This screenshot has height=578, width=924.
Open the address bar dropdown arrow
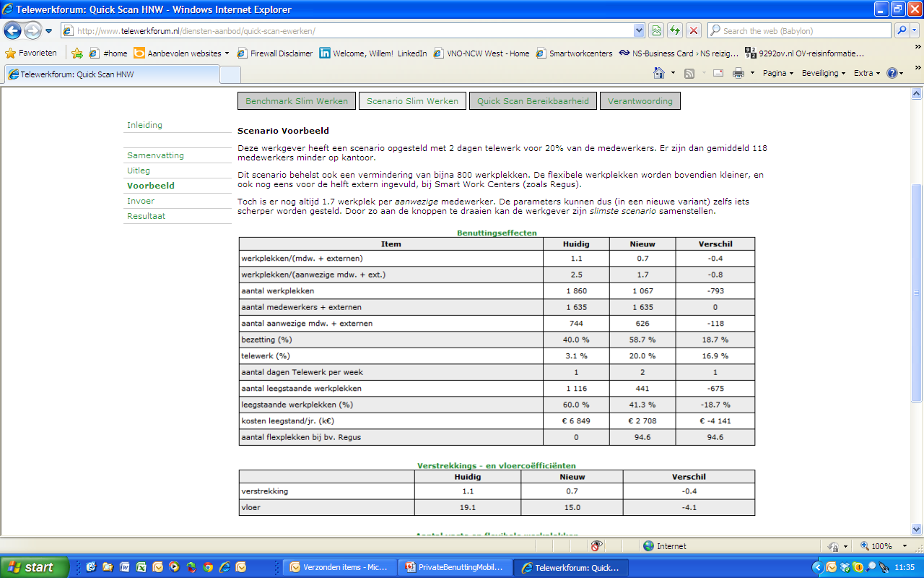(639, 30)
